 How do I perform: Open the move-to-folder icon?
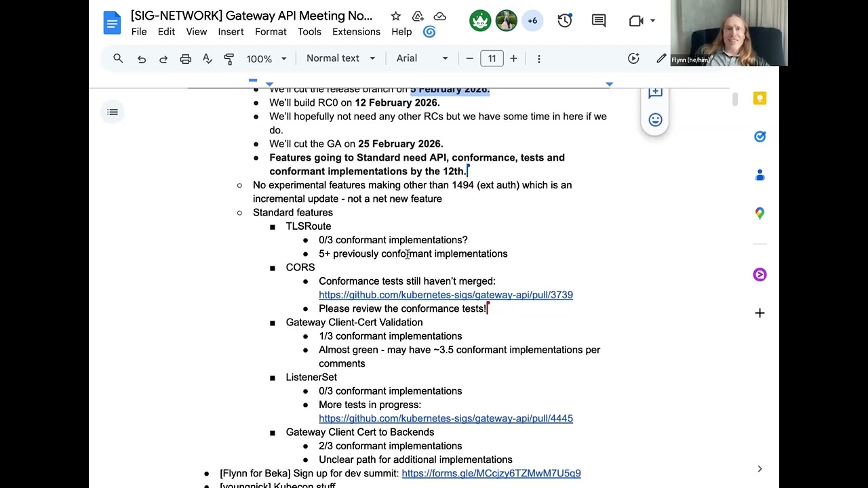418,16
